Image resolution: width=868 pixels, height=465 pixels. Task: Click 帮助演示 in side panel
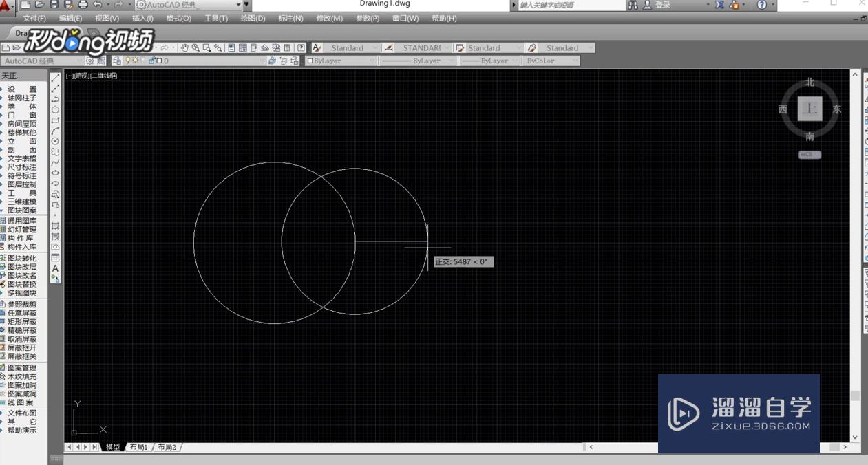[21, 431]
